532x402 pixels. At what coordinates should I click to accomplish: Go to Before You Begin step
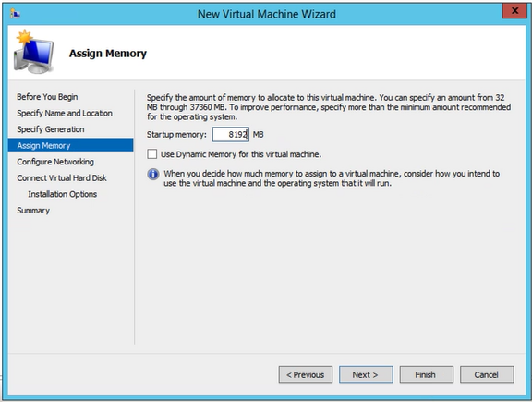point(47,97)
